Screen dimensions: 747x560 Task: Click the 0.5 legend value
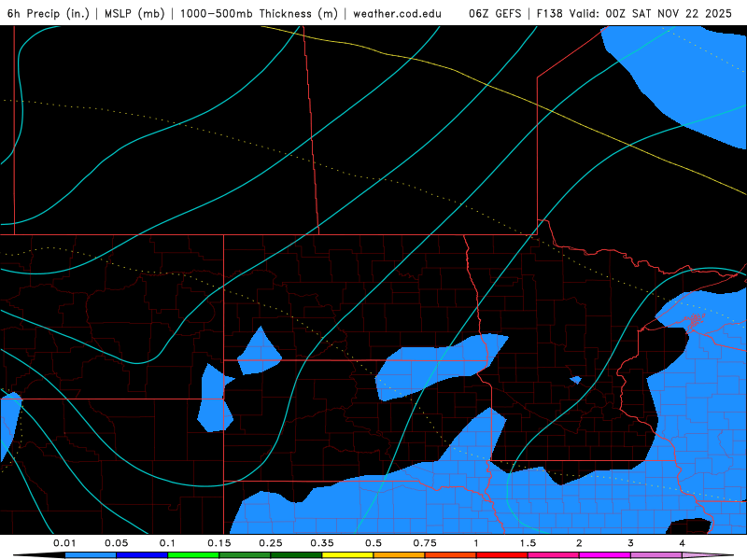[373, 543]
